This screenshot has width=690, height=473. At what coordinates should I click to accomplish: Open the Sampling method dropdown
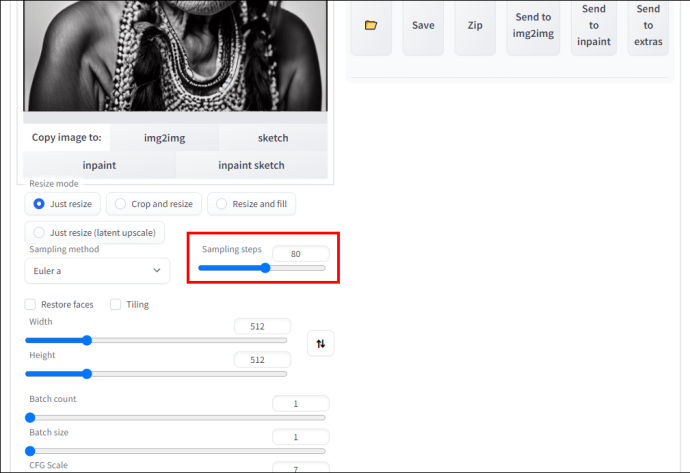97,271
